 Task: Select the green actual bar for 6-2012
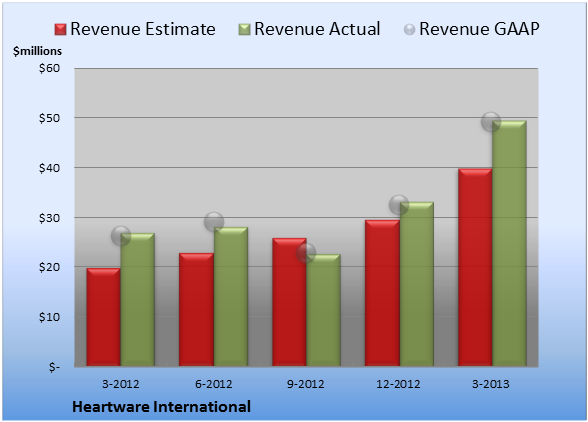click(231, 296)
